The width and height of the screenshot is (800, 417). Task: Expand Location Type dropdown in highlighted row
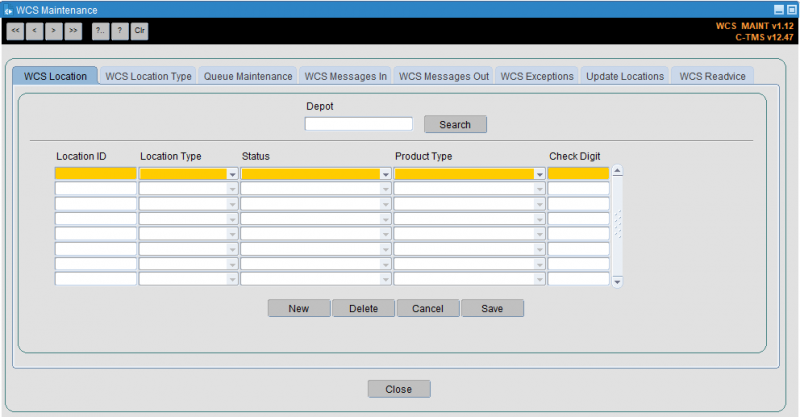click(x=232, y=174)
